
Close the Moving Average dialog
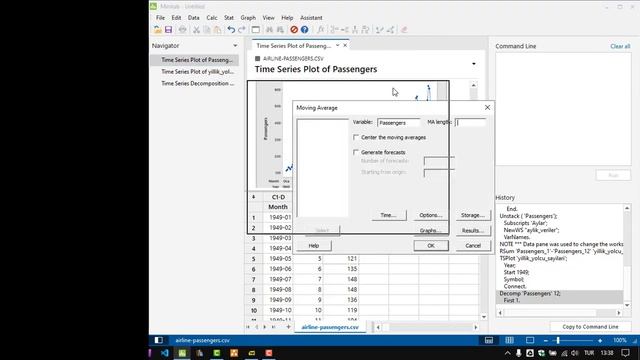[487, 107]
